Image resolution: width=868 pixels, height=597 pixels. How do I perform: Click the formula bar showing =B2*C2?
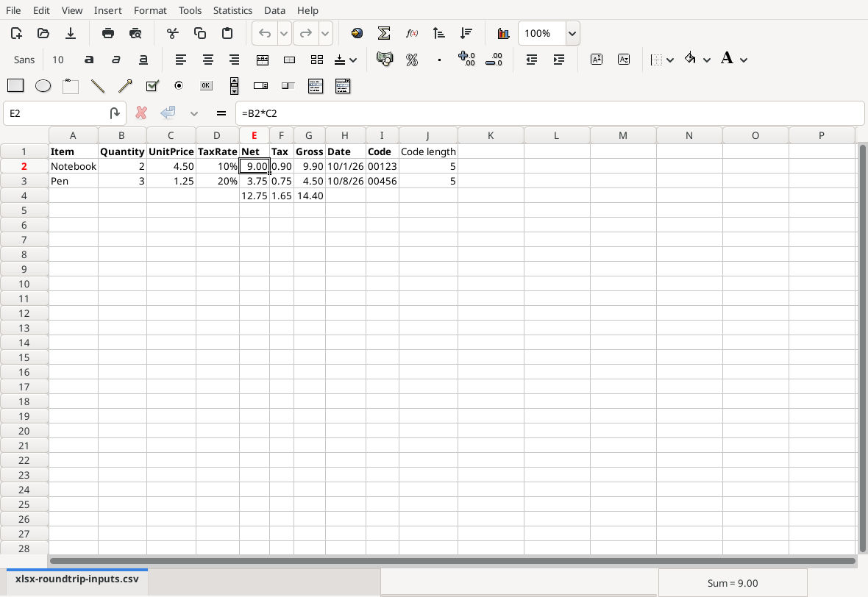point(549,113)
